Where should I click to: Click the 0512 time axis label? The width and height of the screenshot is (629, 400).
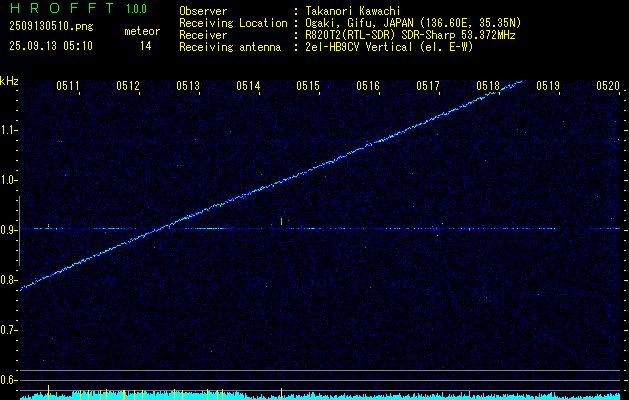(128, 85)
